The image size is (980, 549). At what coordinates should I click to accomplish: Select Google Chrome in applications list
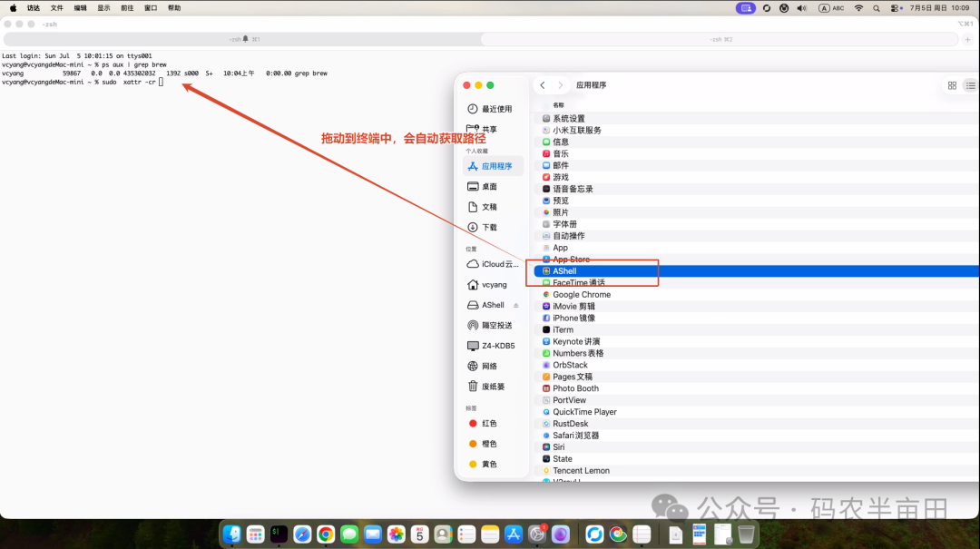coord(757,295)
